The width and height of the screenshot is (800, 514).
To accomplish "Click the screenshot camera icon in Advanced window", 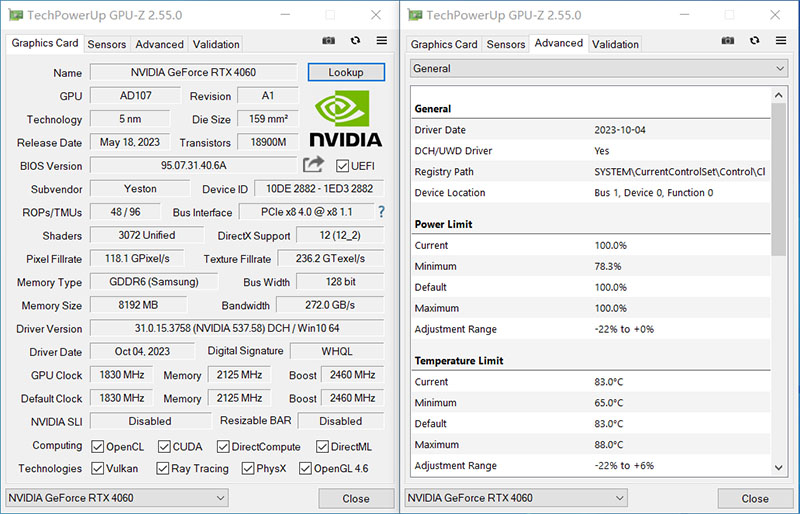I will pos(728,40).
